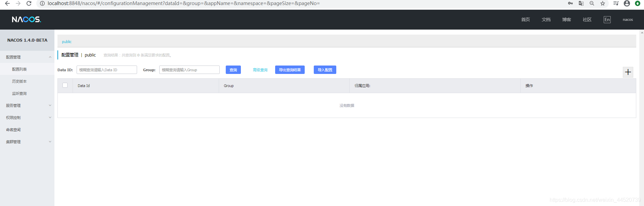The height and width of the screenshot is (206, 644).
Task: Click the zoom magnifier icon in address bar
Action: coord(592,3)
